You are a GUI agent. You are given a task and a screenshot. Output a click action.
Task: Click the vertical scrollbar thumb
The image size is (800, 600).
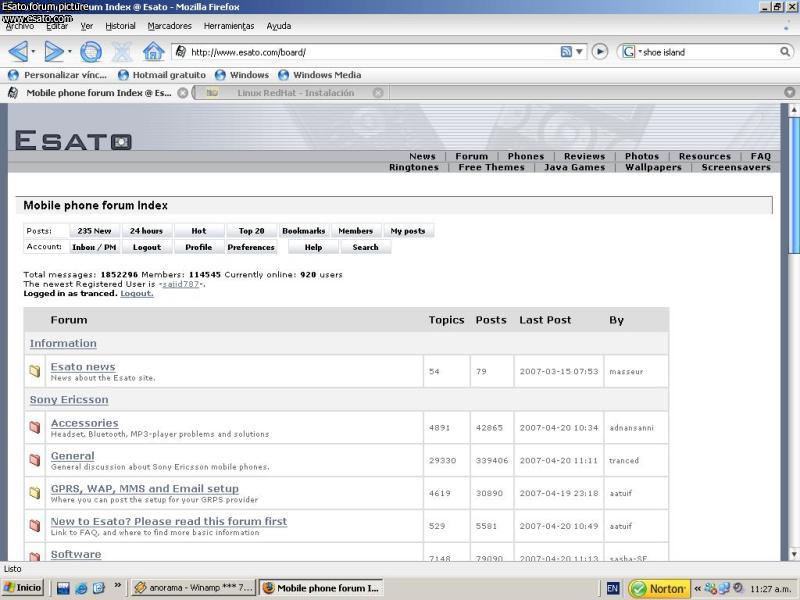(x=794, y=185)
